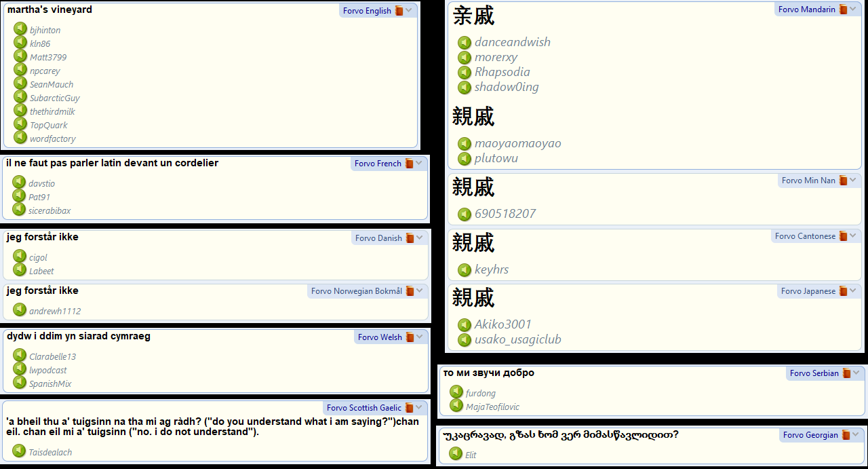Screen dimensions: 868x469
Task: Play TopQuark's audio pronunciation
Action: [20, 124]
